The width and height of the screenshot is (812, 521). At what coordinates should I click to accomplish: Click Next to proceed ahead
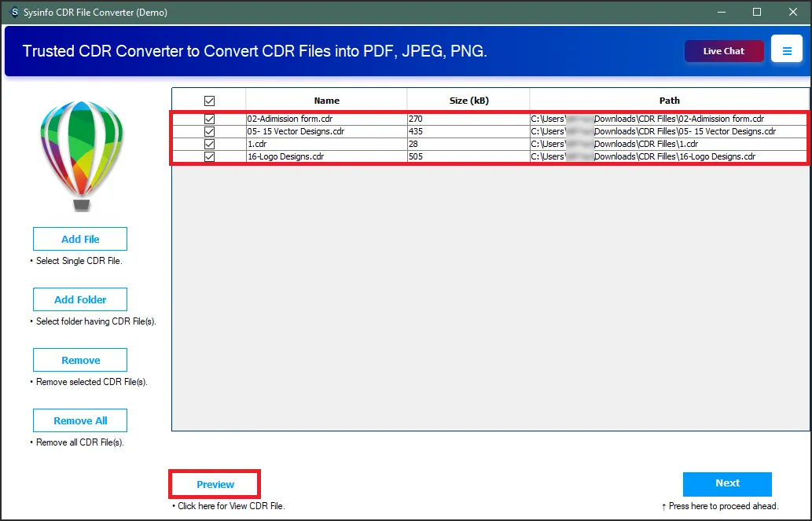point(727,483)
